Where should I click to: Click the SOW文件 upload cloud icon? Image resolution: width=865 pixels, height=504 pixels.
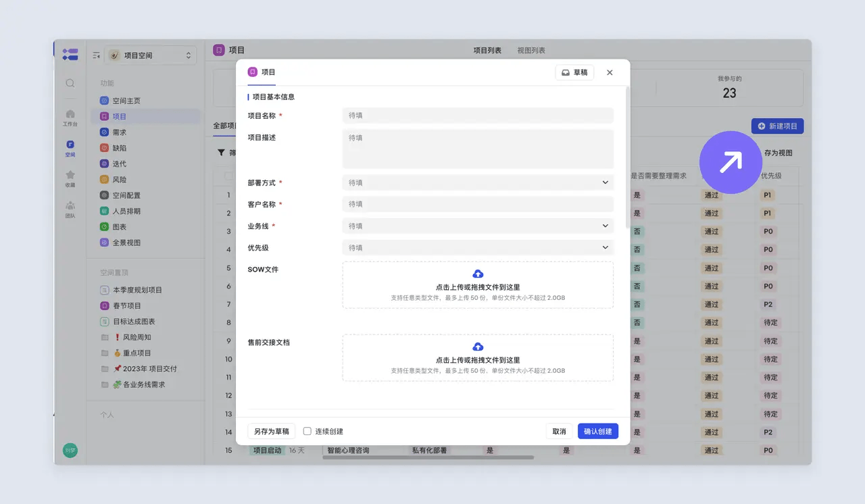[478, 274]
